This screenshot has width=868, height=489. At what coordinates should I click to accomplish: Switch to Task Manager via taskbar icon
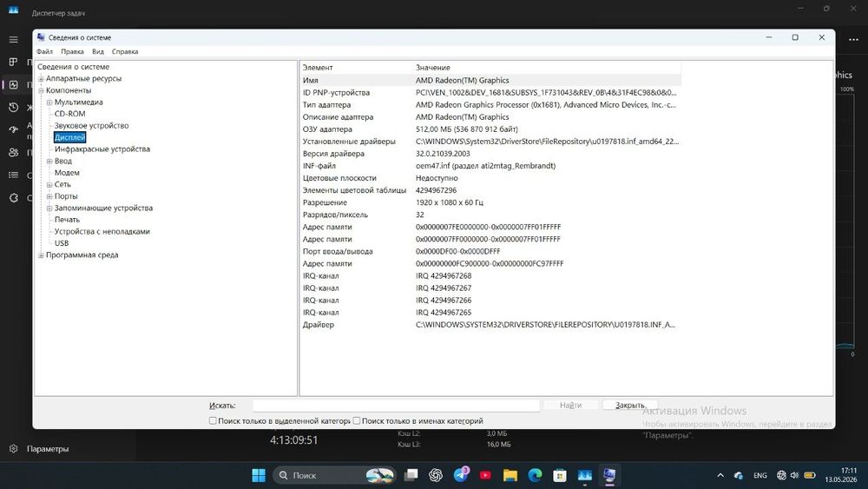click(584, 475)
